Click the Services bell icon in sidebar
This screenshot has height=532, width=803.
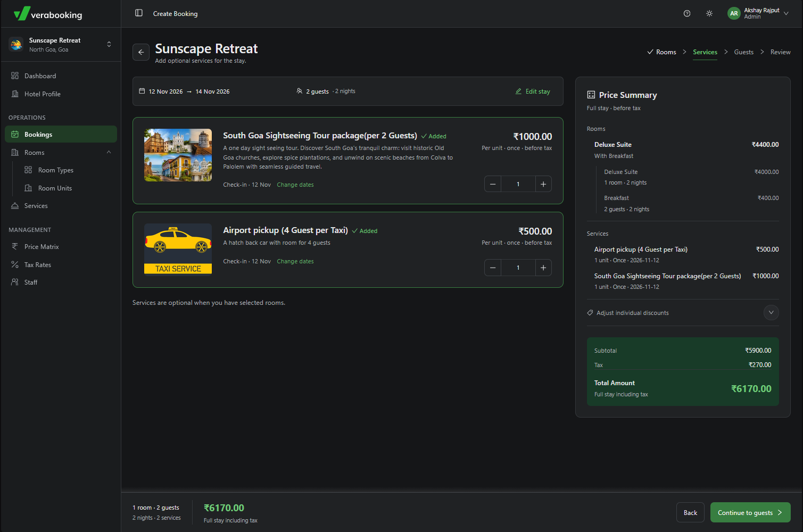pyautogui.click(x=15, y=205)
